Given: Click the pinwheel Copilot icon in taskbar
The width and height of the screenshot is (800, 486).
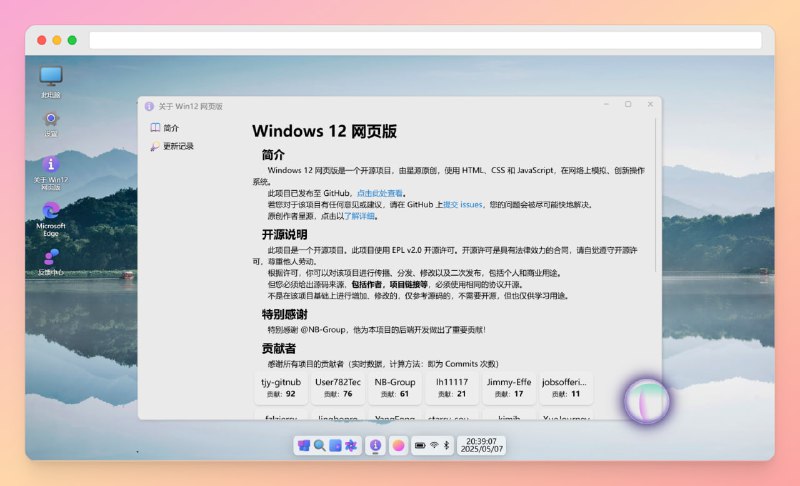Looking at the screenshot, I should (x=351, y=446).
